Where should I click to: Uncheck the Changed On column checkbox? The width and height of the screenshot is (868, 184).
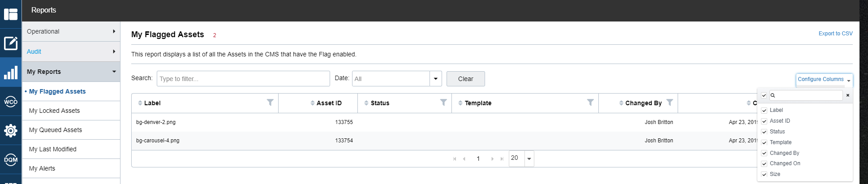point(764,163)
